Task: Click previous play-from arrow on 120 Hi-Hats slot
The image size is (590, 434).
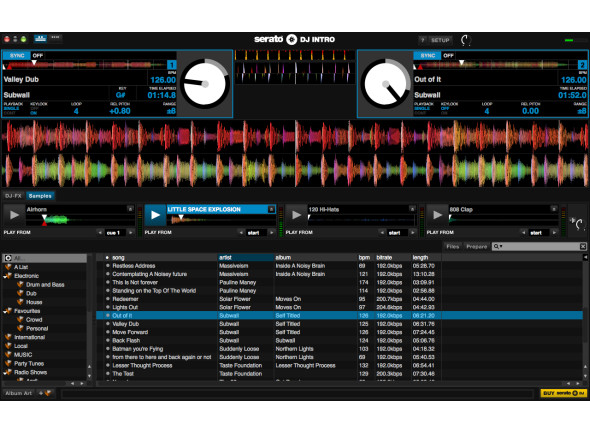Action: [x=382, y=233]
